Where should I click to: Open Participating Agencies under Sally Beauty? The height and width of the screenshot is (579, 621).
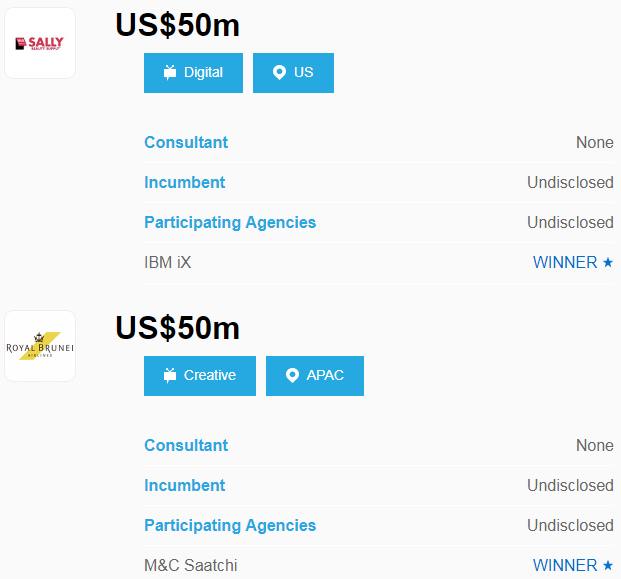tap(230, 223)
